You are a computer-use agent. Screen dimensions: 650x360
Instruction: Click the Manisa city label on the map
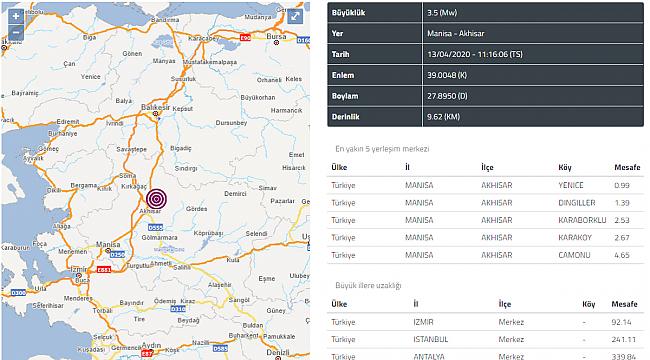pyautogui.click(x=108, y=244)
